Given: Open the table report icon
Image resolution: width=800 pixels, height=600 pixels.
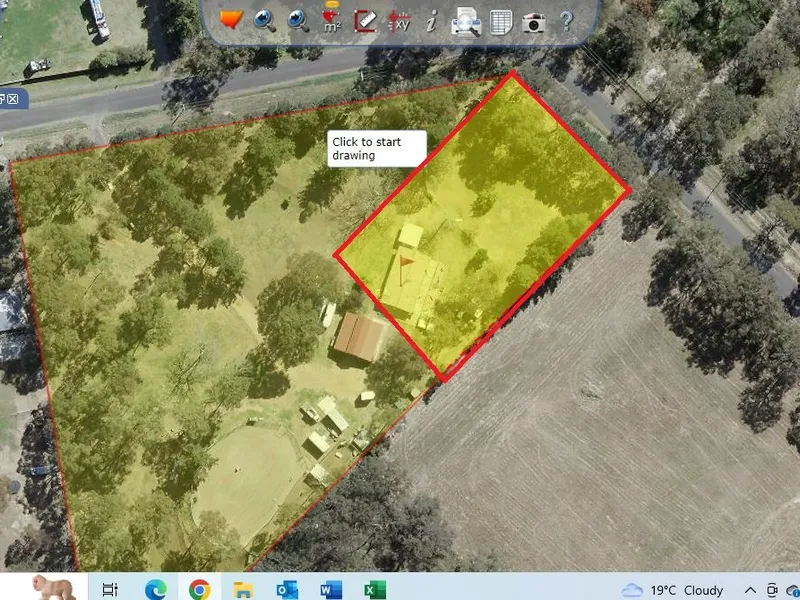Looking at the screenshot, I should (x=500, y=21).
